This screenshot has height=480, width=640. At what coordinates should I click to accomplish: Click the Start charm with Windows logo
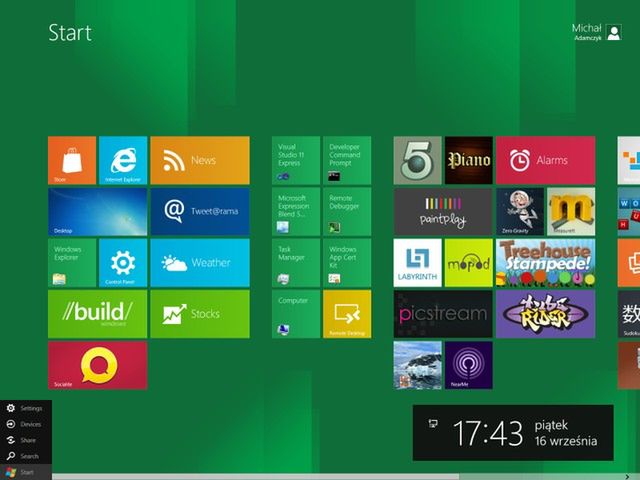26,472
